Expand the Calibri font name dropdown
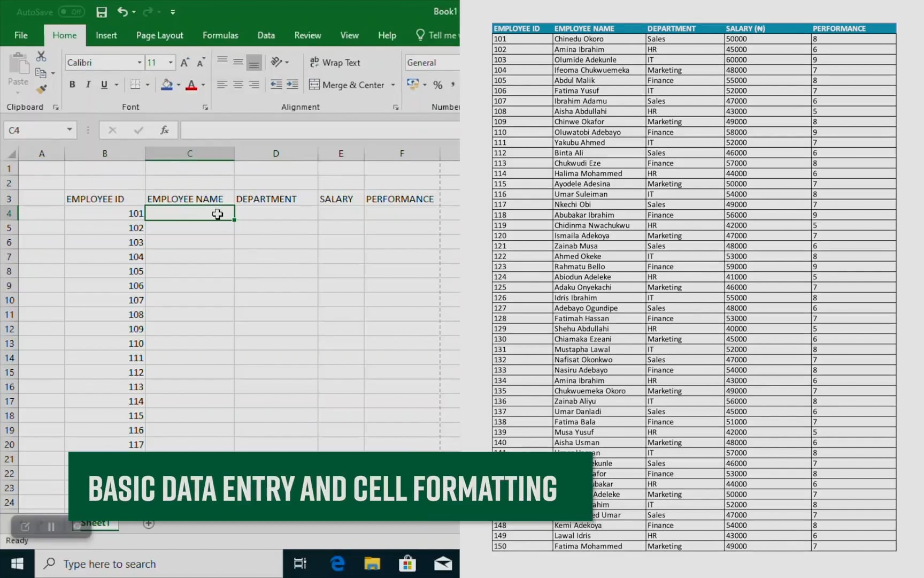This screenshot has width=924, height=578. [140, 63]
